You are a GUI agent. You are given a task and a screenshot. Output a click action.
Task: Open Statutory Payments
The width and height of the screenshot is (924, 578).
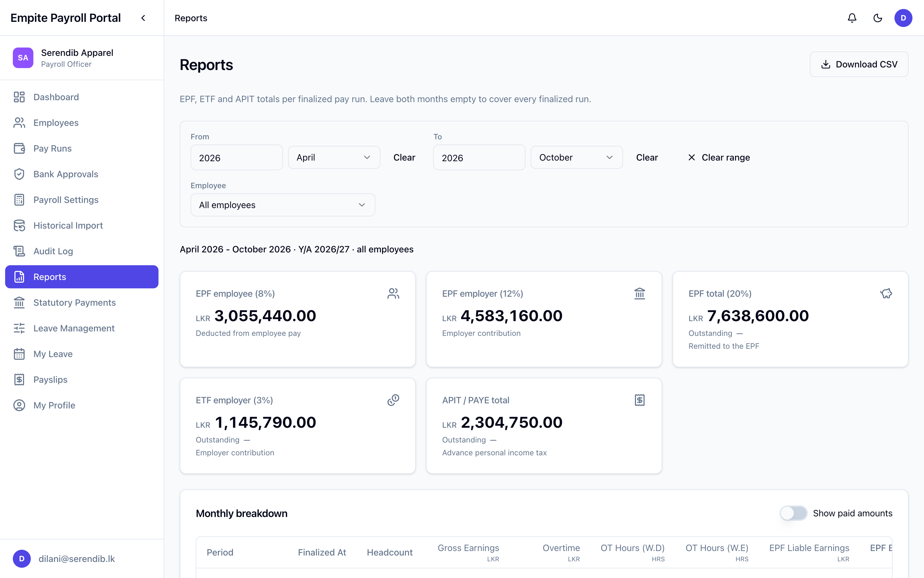pos(82,302)
